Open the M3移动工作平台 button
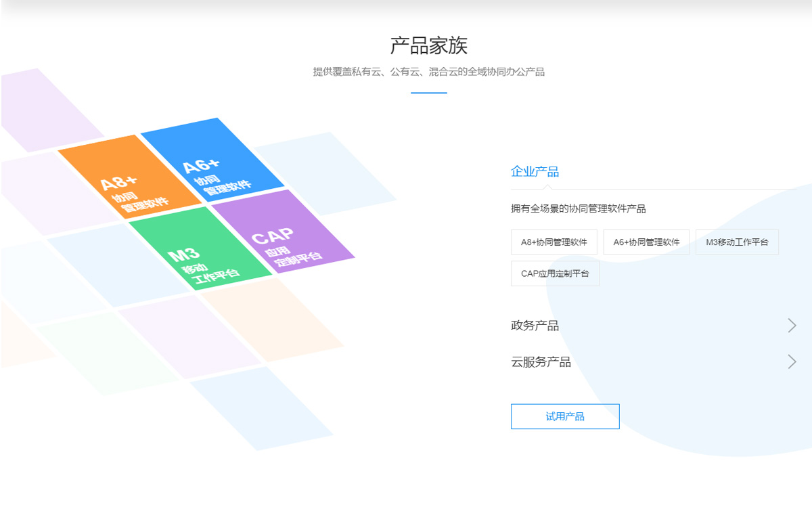This screenshot has width=812, height=509. (737, 242)
